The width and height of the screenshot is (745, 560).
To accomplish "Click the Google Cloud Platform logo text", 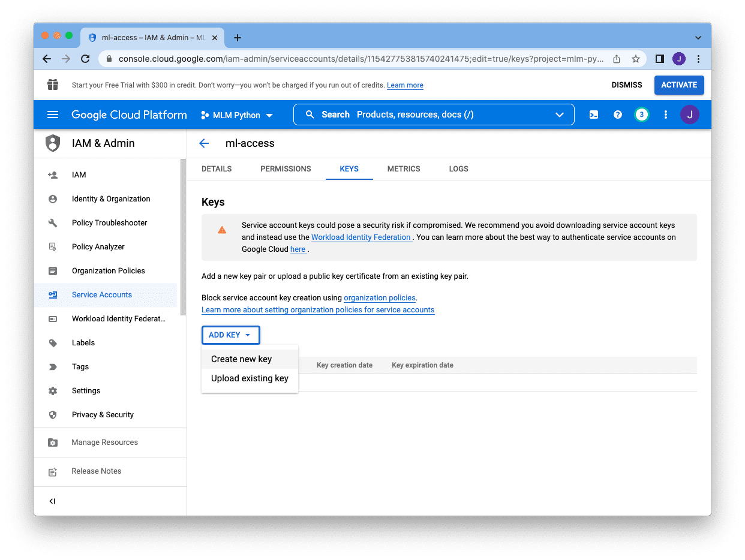I will pyautogui.click(x=129, y=115).
